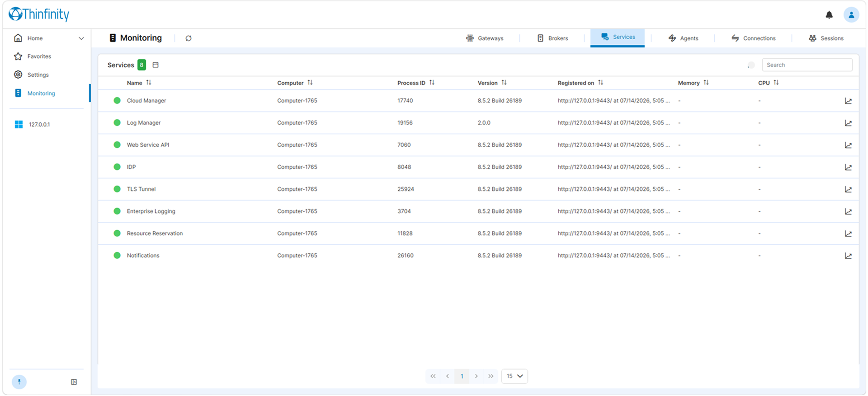Select the 127.0.0.1 host entry
The width and height of the screenshot is (868, 396).
39,125
